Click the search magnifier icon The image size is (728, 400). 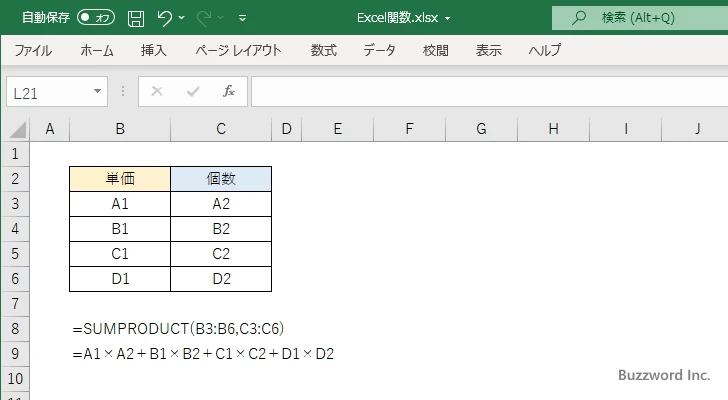point(578,18)
